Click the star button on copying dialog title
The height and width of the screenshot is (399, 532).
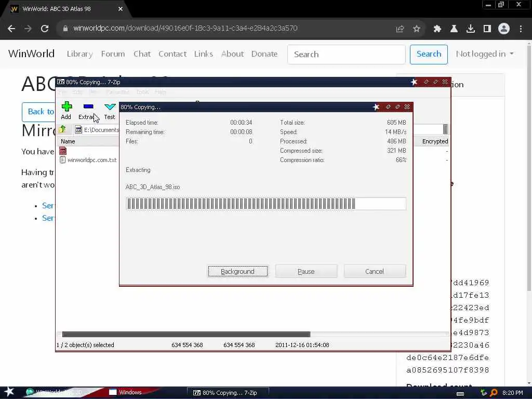pyautogui.click(x=376, y=107)
